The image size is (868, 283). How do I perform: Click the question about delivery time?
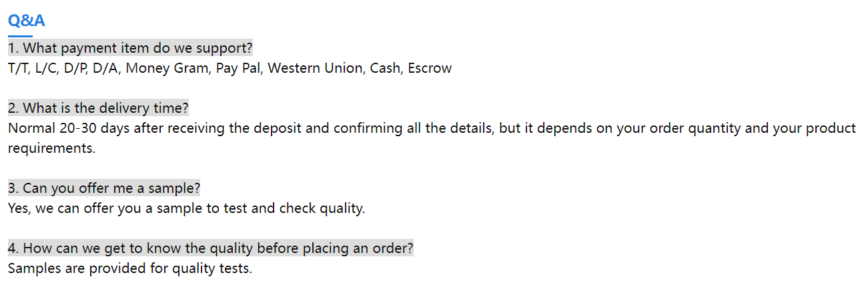(x=98, y=108)
